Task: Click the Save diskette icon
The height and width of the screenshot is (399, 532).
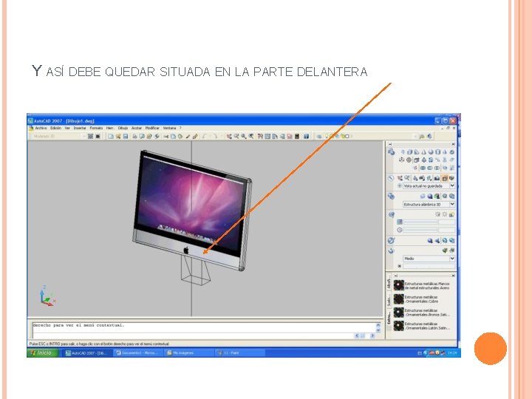Action: pyautogui.click(x=125, y=137)
